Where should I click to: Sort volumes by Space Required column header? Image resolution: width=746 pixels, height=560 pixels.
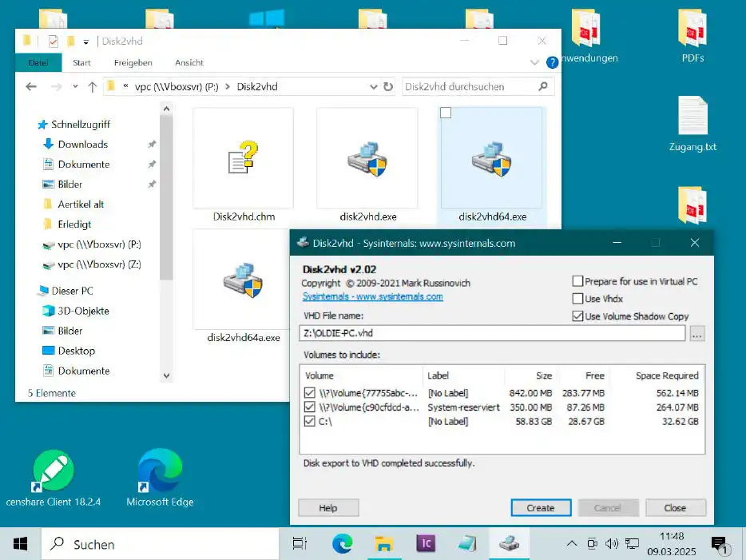coord(656,375)
